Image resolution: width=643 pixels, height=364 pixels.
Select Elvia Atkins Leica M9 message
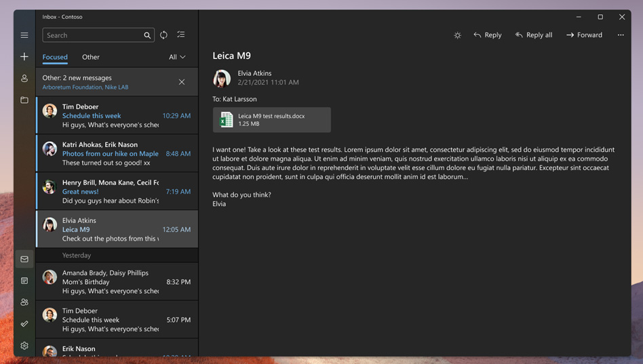pyautogui.click(x=117, y=229)
